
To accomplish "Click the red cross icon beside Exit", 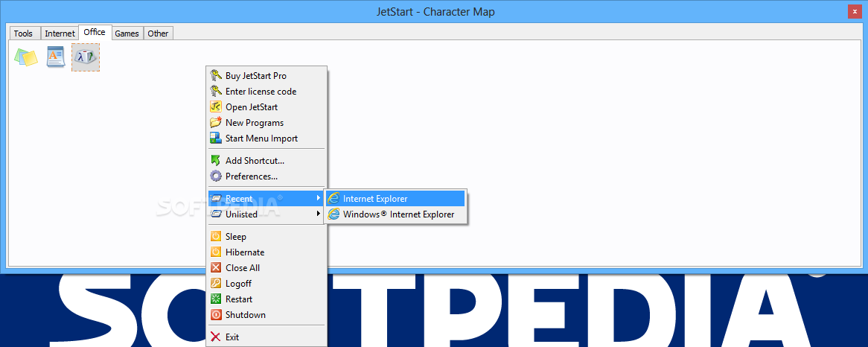I will pos(216,337).
